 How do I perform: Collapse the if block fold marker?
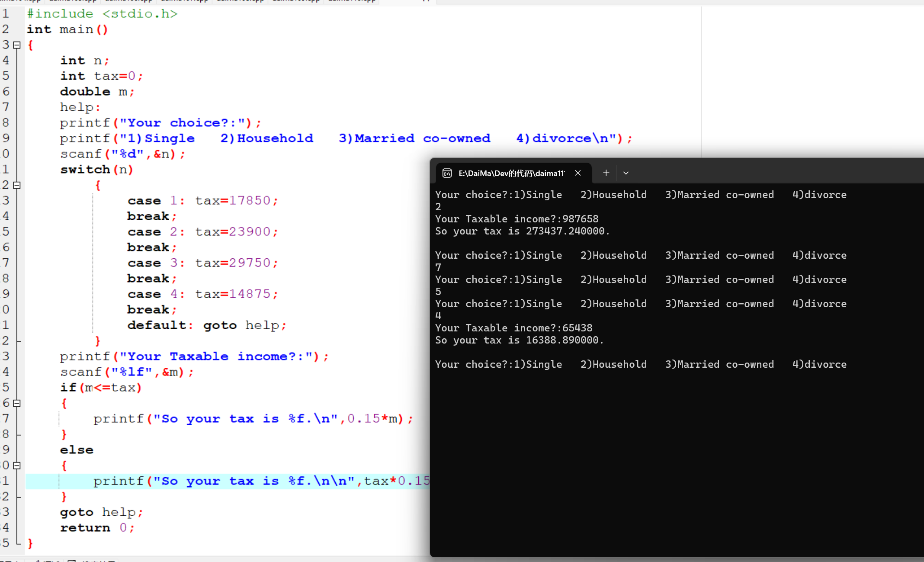click(17, 403)
